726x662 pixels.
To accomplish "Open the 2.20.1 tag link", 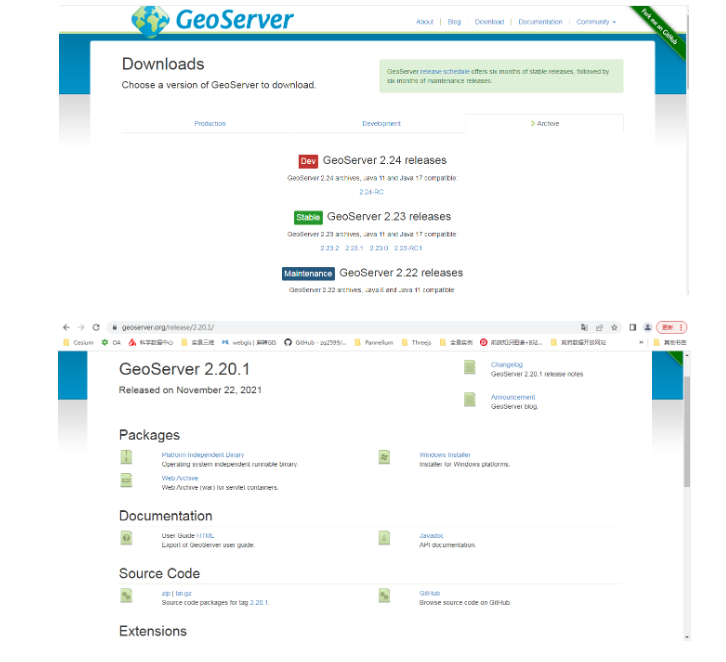I will coord(259,603).
